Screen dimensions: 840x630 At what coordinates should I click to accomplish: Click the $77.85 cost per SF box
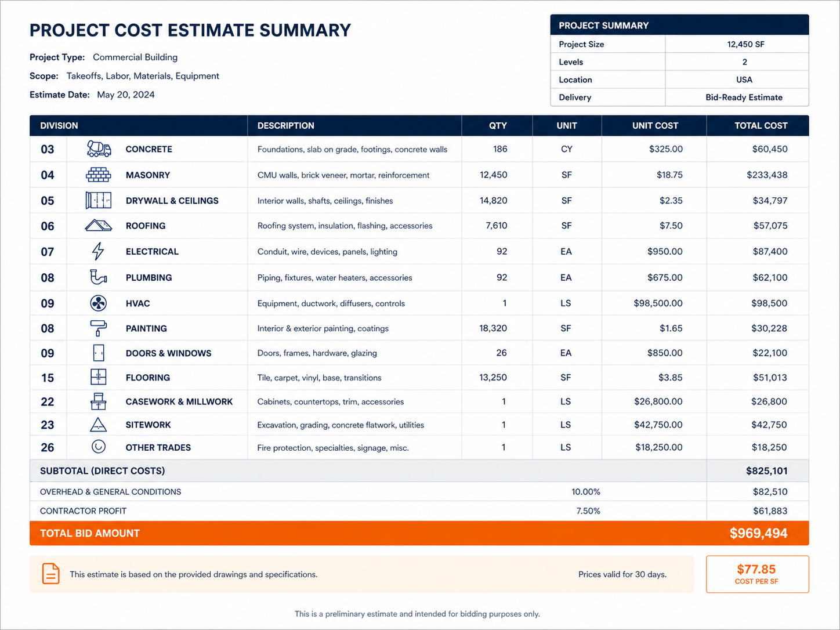coord(757,574)
